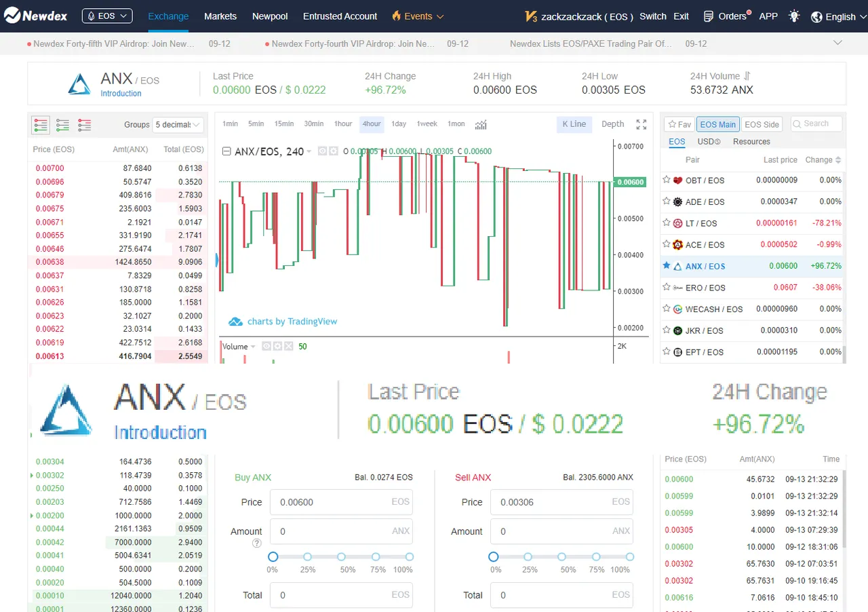868x612 pixels.
Task: Open the EOS chain selector dropdown
Action: tap(107, 16)
